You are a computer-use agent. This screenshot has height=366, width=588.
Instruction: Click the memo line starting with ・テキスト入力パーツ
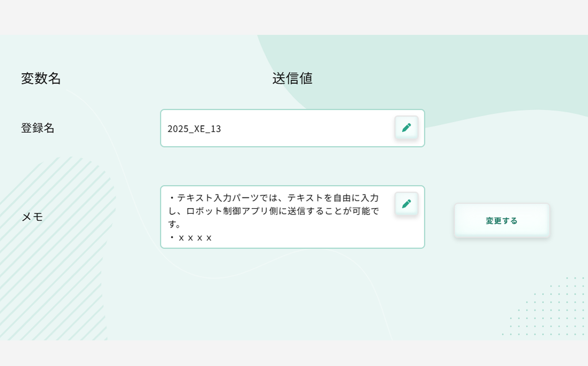[274, 198]
